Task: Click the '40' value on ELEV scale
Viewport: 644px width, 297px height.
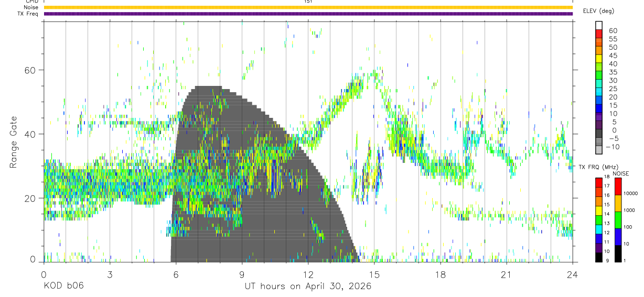Action: (x=613, y=64)
